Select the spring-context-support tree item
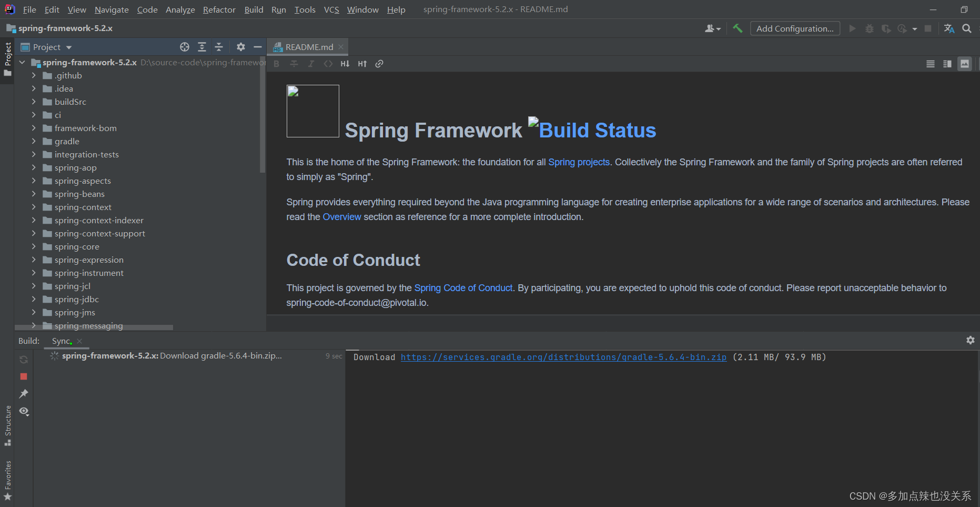 pos(99,233)
